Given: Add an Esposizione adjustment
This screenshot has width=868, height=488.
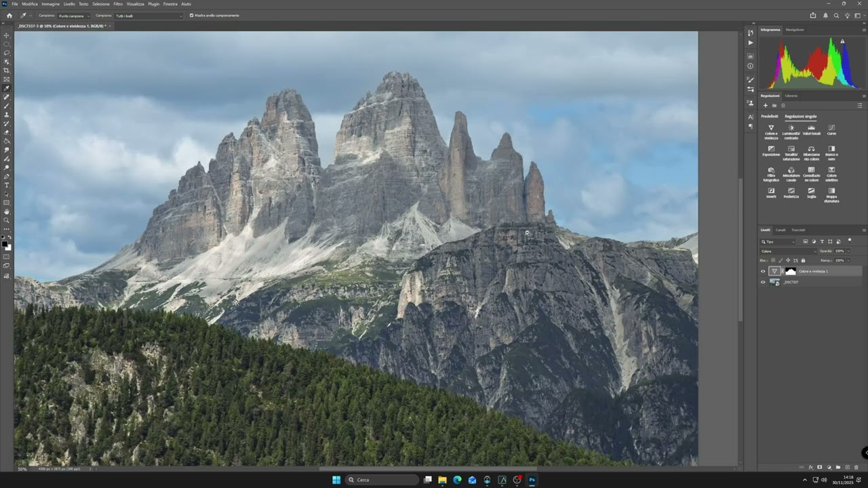Looking at the screenshot, I should 771,150.
